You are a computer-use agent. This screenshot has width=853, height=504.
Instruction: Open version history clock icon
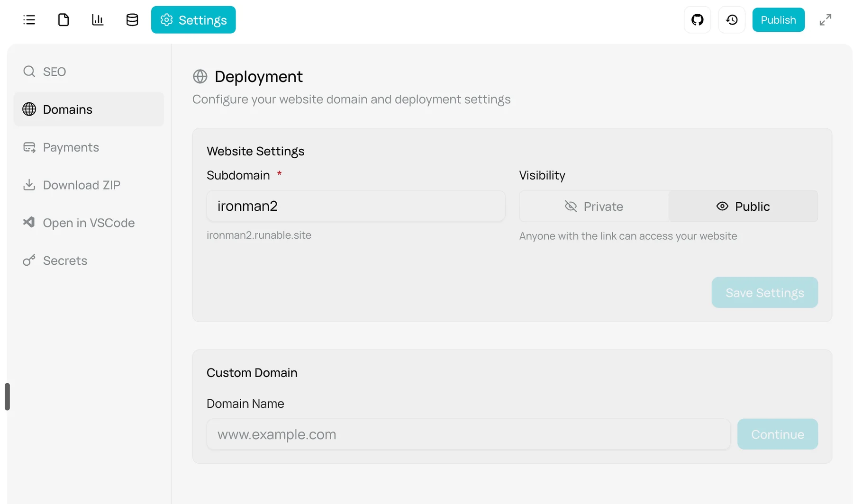(732, 20)
